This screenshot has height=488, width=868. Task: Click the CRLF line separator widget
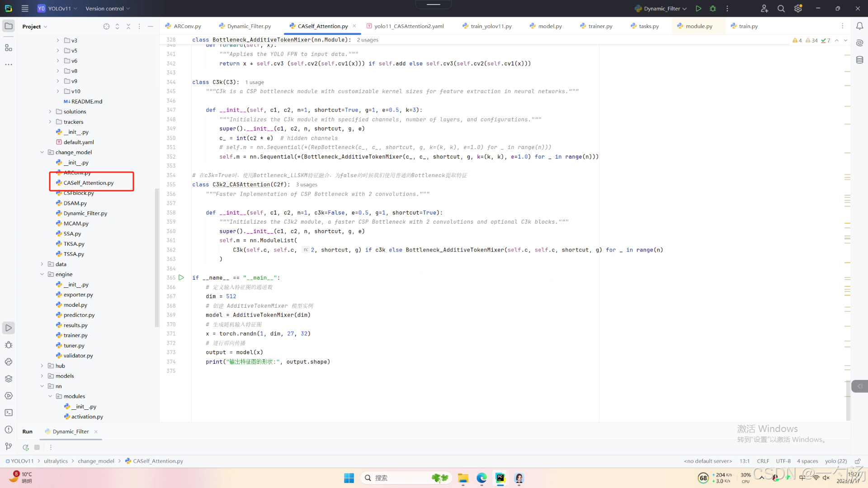[763, 461]
